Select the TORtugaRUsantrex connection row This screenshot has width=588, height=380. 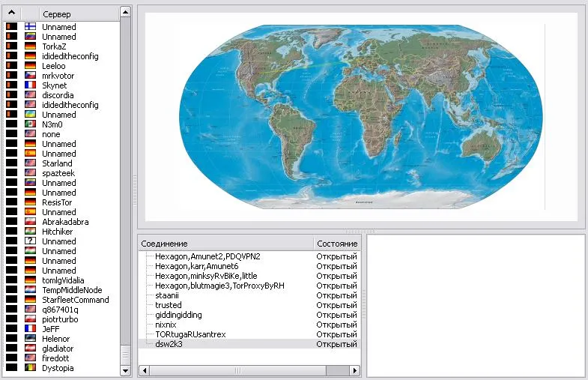tap(190, 334)
